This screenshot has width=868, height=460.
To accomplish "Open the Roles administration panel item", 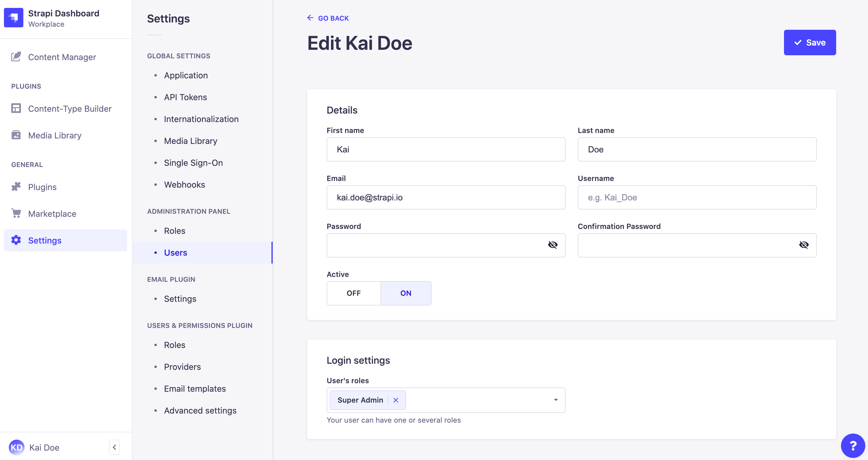I will click(x=174, y=230).
